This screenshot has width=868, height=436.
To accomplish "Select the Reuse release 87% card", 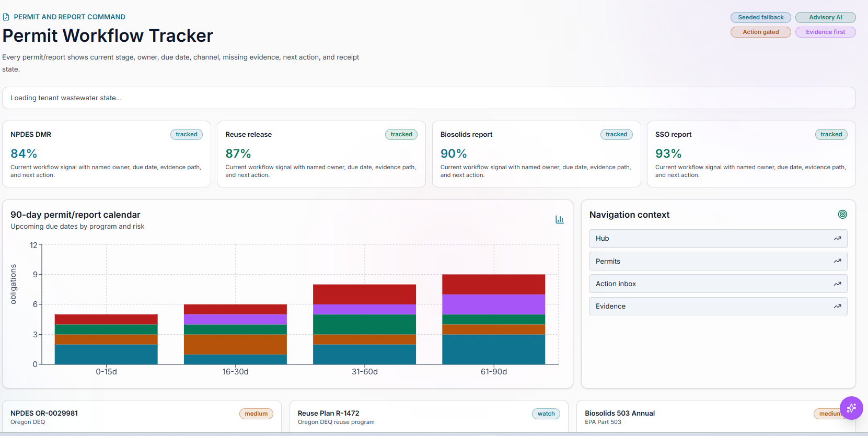I will 321,154.
